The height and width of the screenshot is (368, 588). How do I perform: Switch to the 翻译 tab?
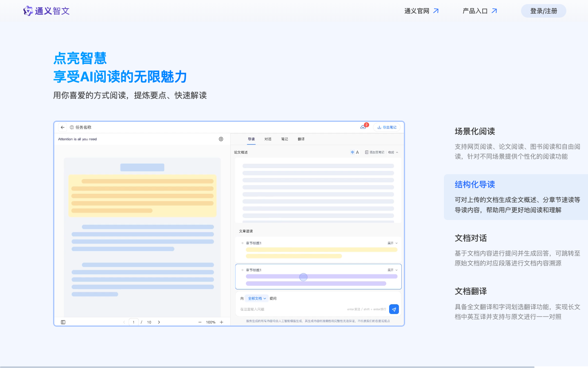click(x=301, y=139)
